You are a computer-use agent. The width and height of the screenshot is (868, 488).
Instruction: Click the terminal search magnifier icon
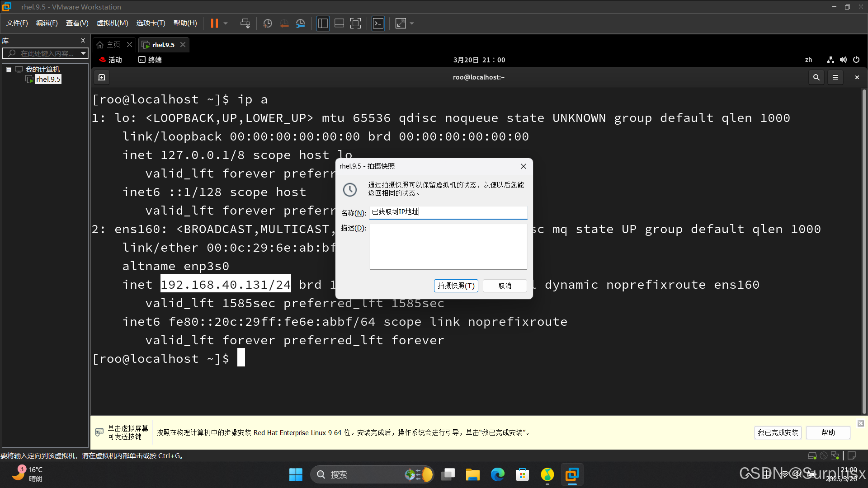pyautogui.click(x=816, y=77)
